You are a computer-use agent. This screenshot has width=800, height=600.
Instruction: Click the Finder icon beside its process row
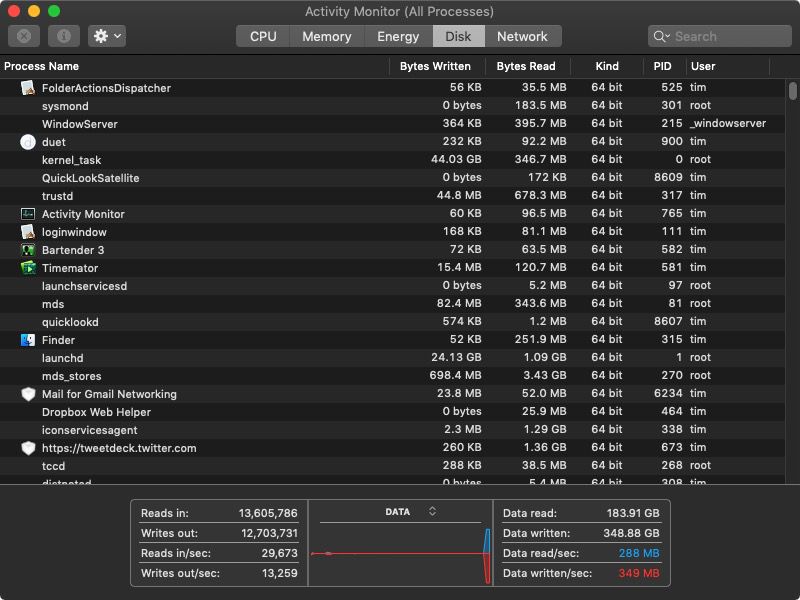pyautogui.click(x=25, y=340)
